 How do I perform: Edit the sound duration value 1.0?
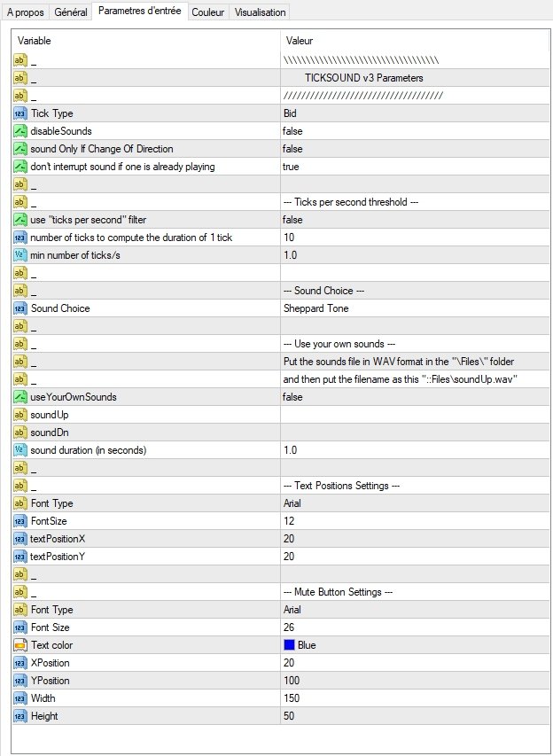415,450
